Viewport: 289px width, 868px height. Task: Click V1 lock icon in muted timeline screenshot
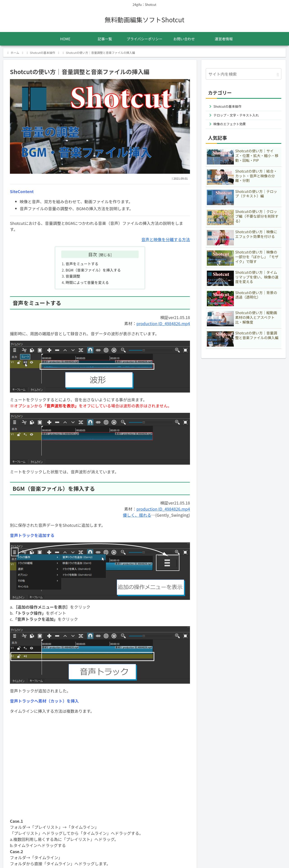pos(19,434)
